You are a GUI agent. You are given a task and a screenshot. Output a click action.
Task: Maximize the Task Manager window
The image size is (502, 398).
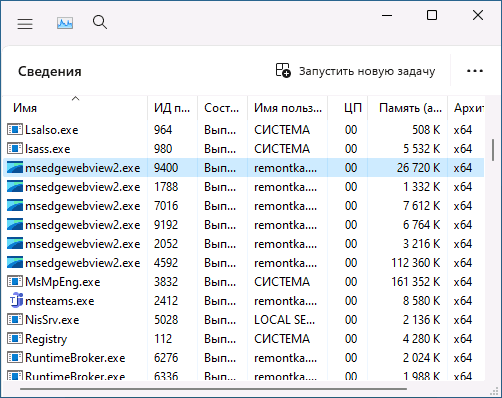click(432, 15)
